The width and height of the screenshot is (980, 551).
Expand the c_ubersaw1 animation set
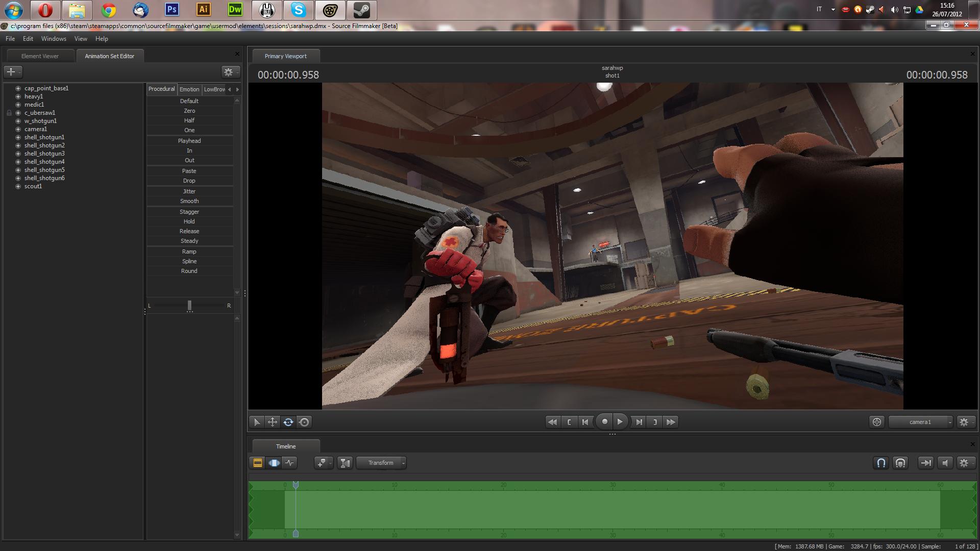(18, 113)
